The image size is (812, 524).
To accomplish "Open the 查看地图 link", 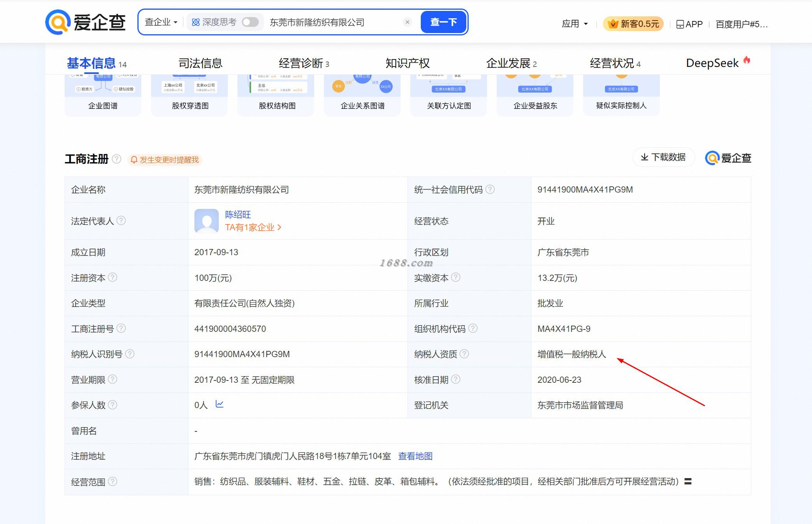I will click(415, 456).
